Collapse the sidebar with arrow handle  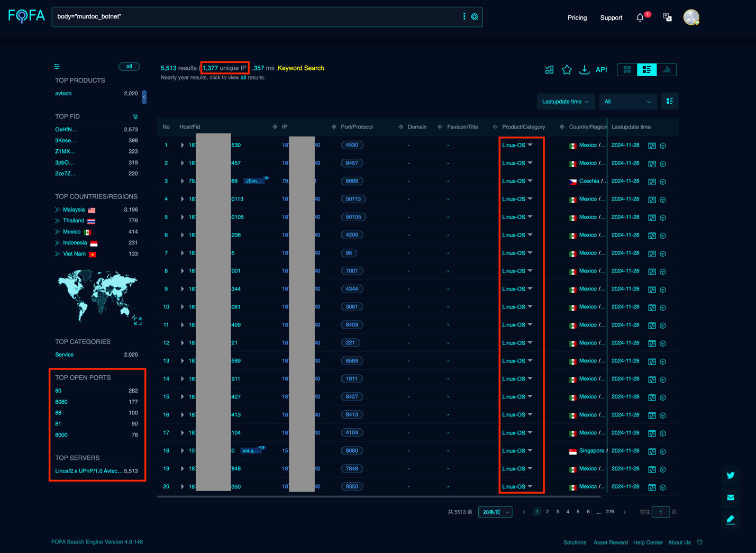pos(144,97)
